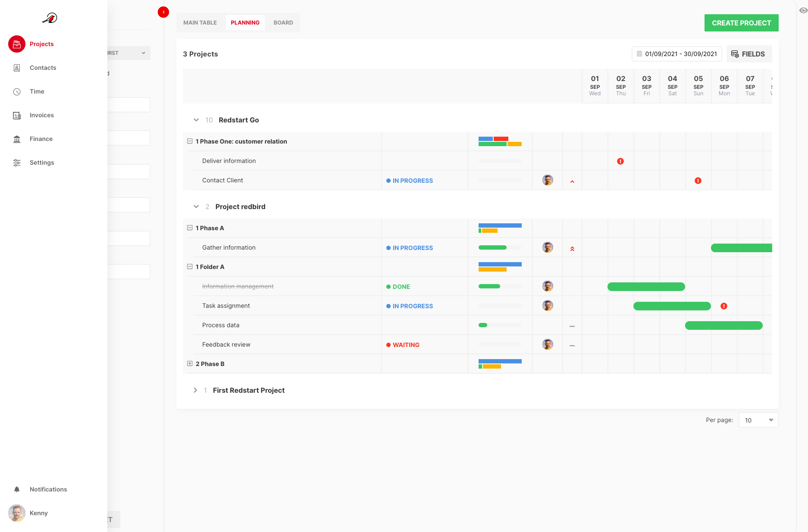Open the Fields button
This screenshot has height=532, width=808.
pos(748,54)
